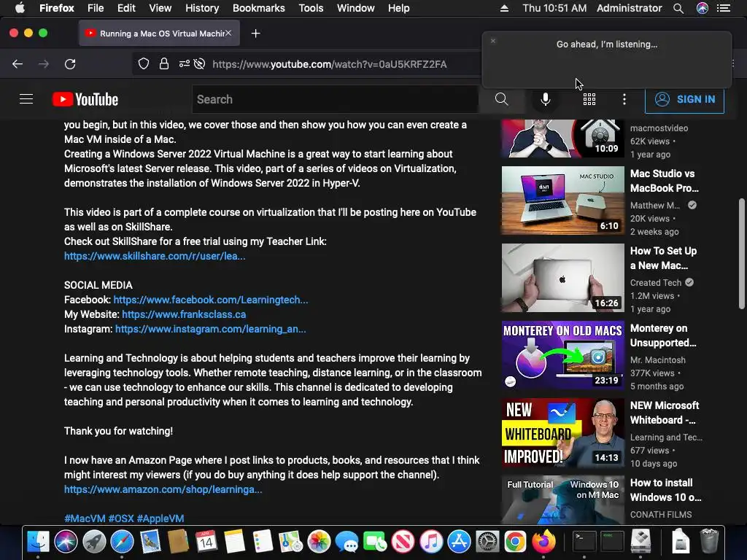Close the Running a Mac OS Virtual Machine tab
This screenshot has width=747, height=560.
[228, 33]
